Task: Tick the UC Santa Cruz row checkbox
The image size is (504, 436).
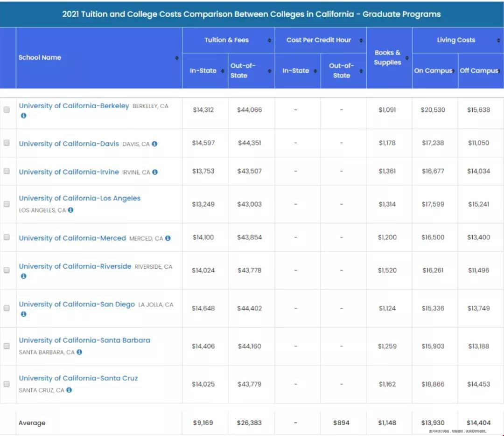Action: (7, 384)
